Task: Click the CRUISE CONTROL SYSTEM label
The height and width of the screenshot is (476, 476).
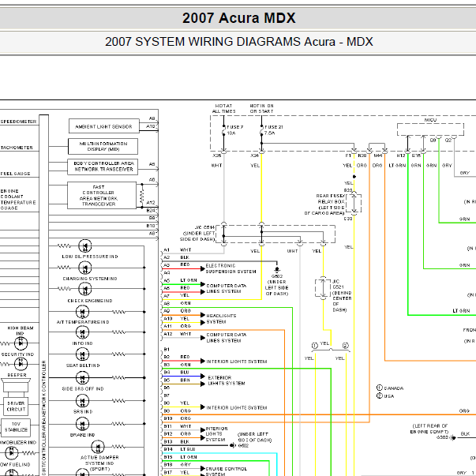Action: [227, 471]
